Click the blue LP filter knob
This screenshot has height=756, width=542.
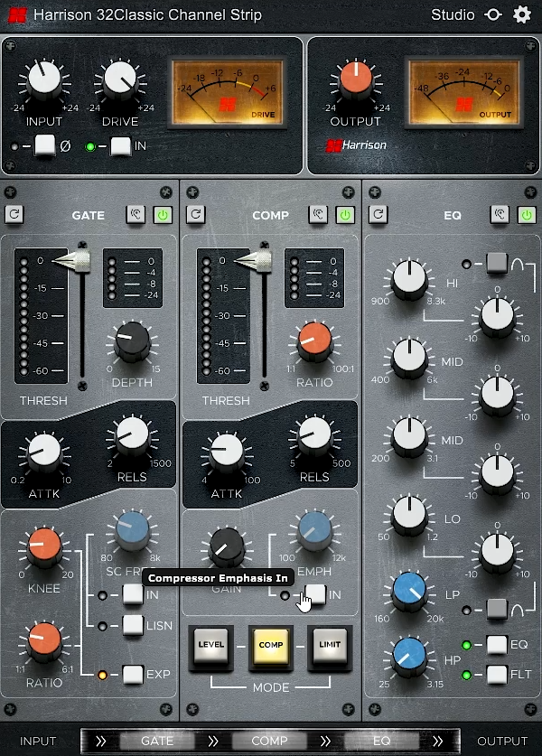point(409,591)
